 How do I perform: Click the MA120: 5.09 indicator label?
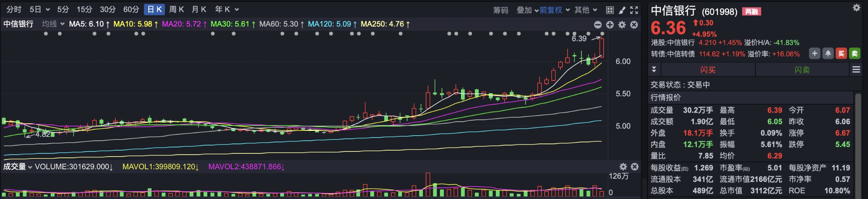click(333, 24)
